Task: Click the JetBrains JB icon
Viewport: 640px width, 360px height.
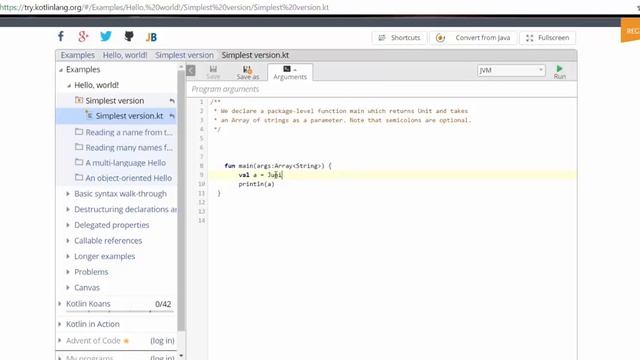Action: coord(151,37)
